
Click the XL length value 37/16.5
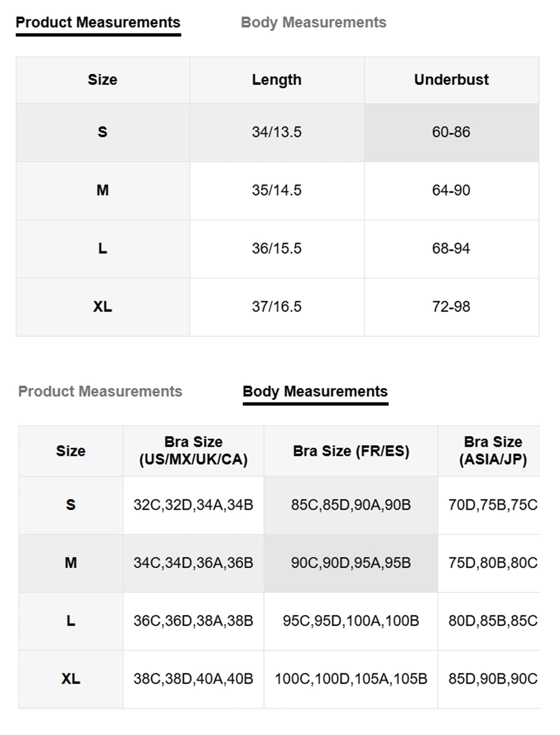(277, 307)
